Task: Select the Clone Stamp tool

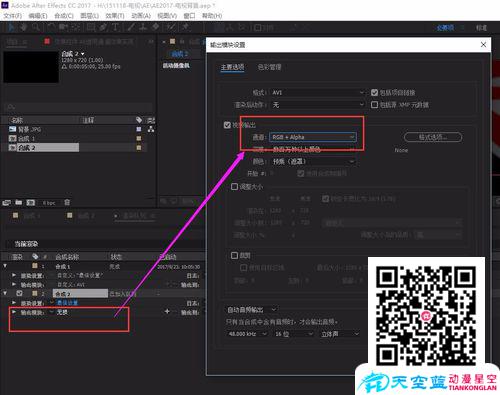Action: pyautogui.click(x=143, y=27)
